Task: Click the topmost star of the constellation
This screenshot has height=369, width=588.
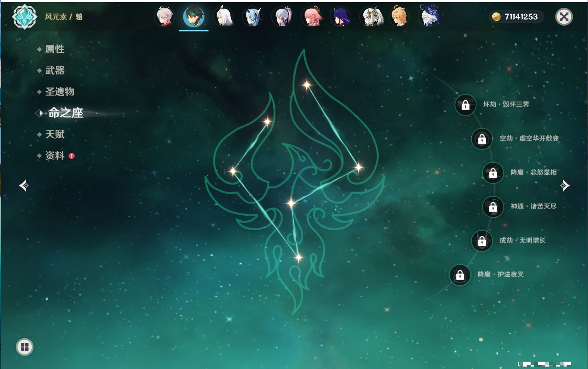Action: (x=307, y=85)
